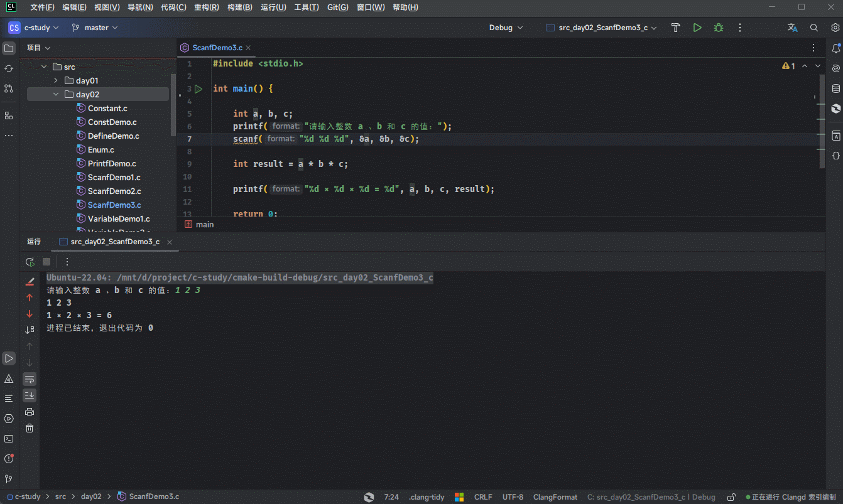Change file encoding via UTF-8 in status bar

513,496
